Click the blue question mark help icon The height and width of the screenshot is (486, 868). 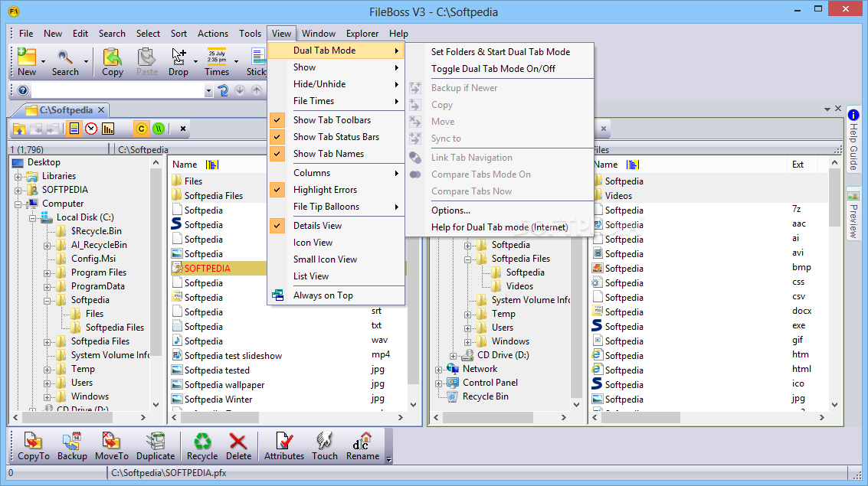point(23,90)
